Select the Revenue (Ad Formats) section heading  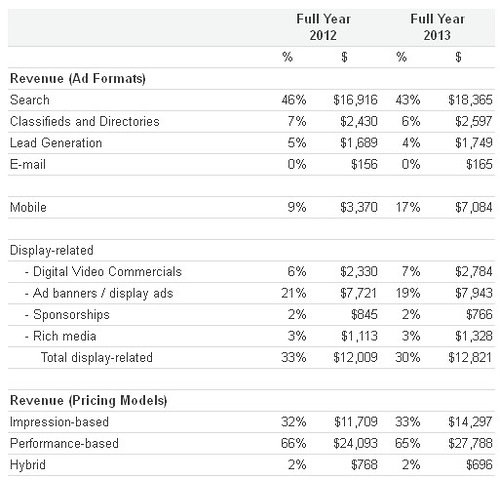click(78, 79)
